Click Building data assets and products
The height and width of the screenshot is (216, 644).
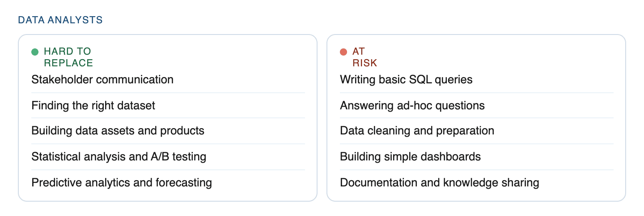tap(118, 131)
